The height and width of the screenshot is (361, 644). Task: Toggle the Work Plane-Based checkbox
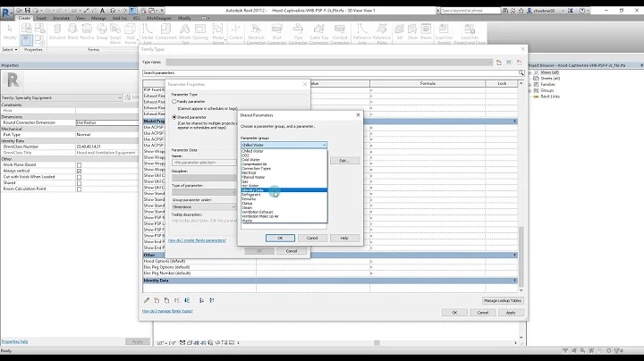click(79, 165)
